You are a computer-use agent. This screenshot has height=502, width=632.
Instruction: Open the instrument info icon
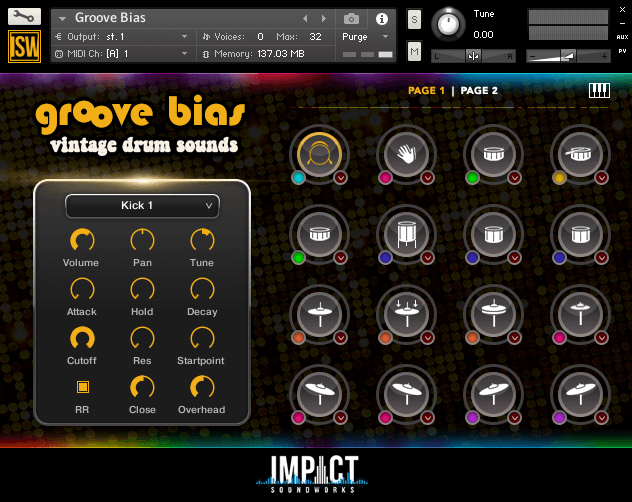pos(382,19)
